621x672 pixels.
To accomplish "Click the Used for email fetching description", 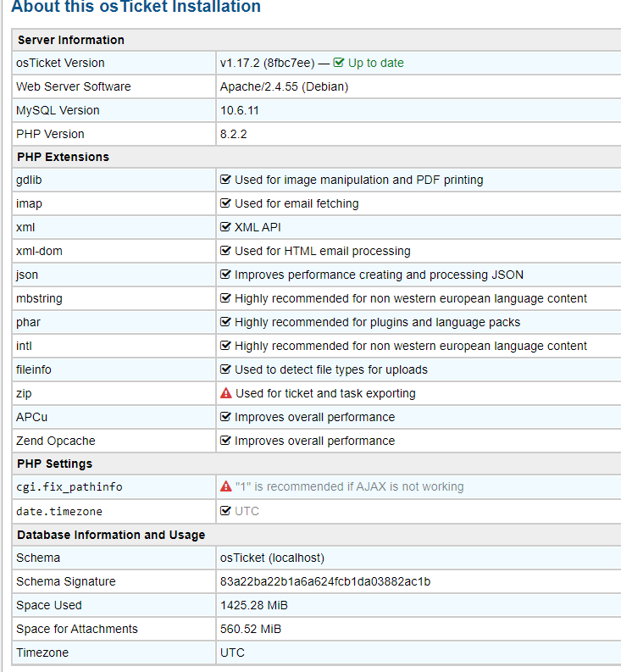I will click(x=297, y=203).
